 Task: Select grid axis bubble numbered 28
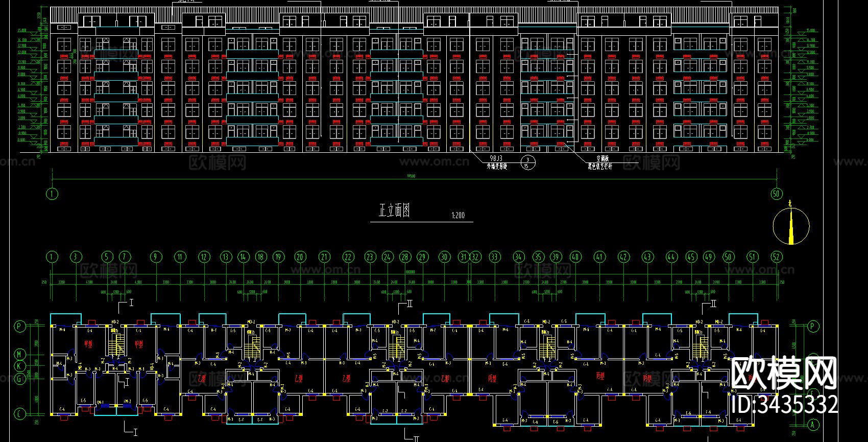pos(405,257)
